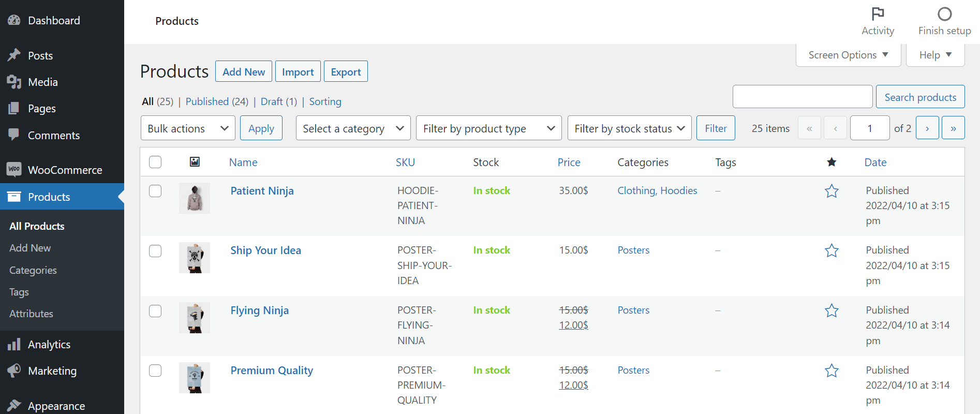Click the Marketing megaphone icon
This screenshot has height=414, width=980.
point(14,371)
